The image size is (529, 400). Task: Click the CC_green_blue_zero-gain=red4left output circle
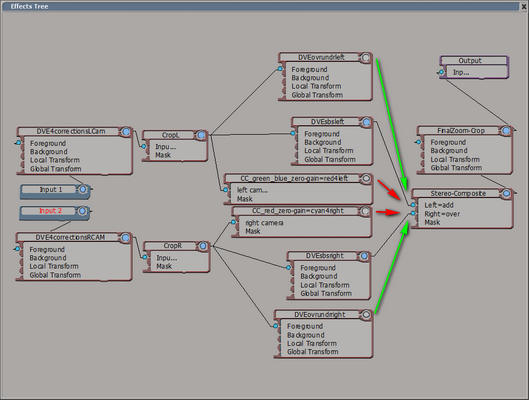[x=366, y=178]
